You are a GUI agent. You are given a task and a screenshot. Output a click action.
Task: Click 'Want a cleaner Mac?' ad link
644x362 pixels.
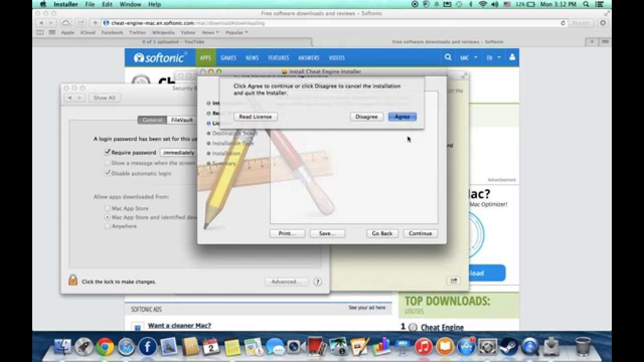(x=180, y=326)
